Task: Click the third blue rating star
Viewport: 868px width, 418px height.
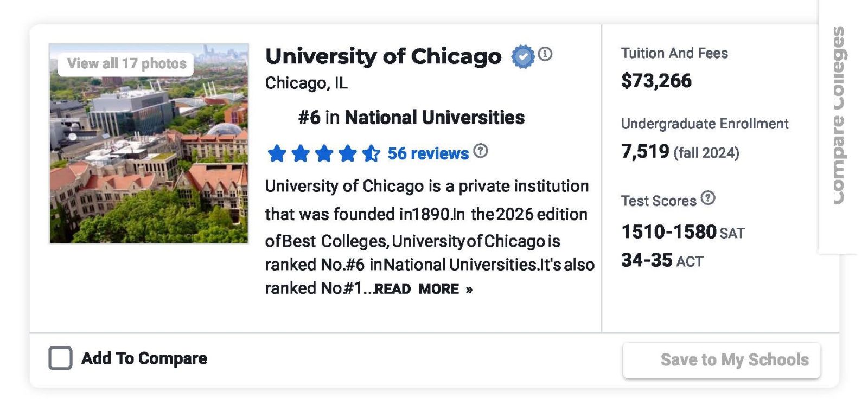Action: coord(324,153)
